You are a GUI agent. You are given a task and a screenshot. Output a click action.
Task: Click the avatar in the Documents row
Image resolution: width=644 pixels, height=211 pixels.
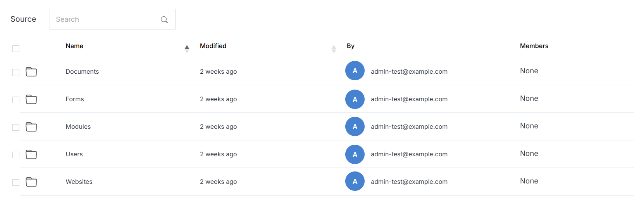(355, 71)
